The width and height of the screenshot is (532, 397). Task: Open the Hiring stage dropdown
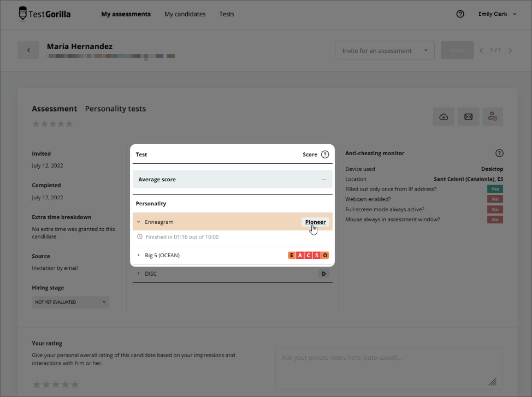70,302
